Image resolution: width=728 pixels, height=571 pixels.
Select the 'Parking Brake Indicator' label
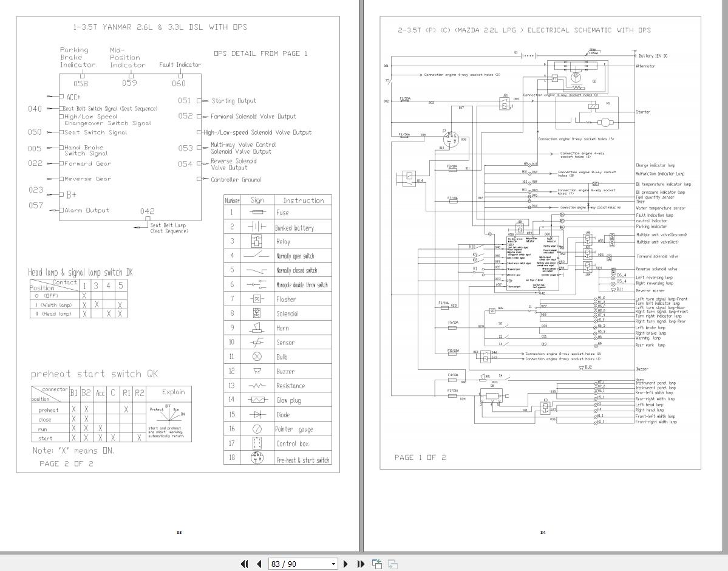tap(78, 57)
